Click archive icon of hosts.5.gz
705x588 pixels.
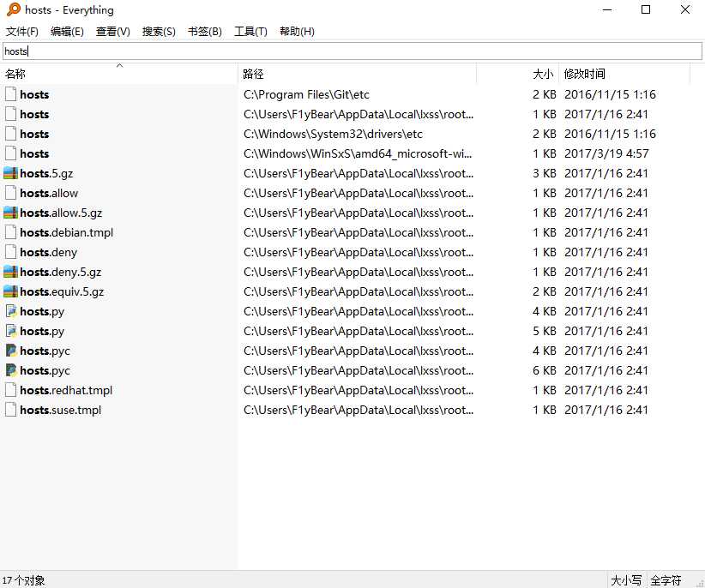point(11,173)
